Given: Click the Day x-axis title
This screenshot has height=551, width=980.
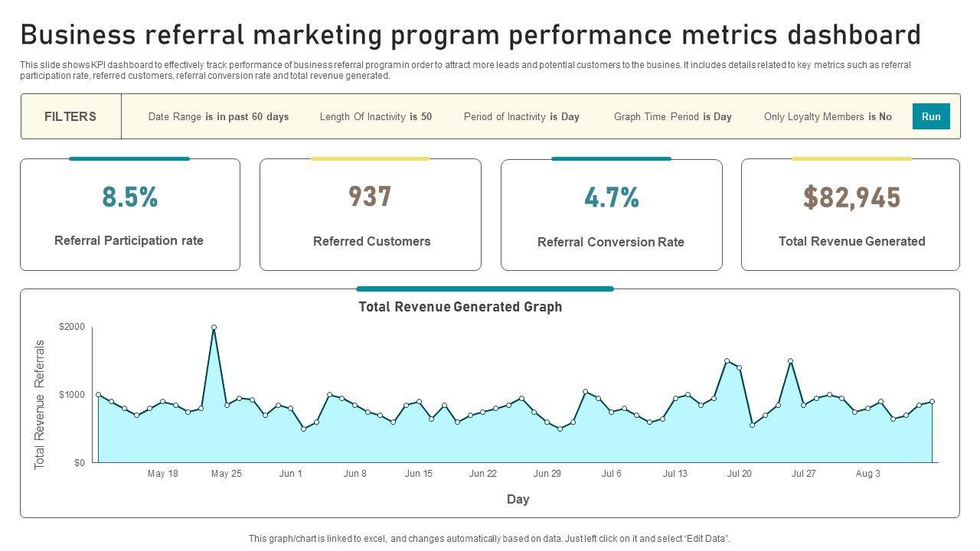Looking at the screenshot, I should click(x=518, y=499).
